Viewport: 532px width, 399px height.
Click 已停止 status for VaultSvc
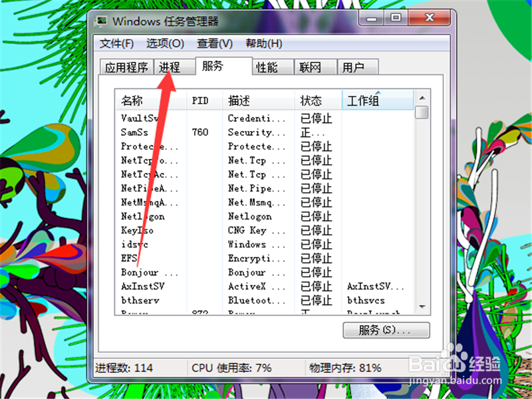pyautogui.click(x=317, y=118)
